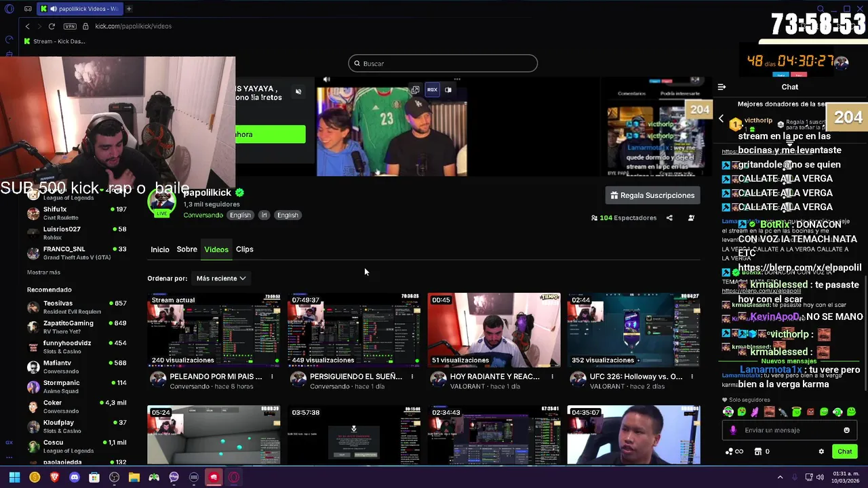Open Coscu League of Legends channel
Viewport: 868px width, 488px height.
click(x=77, y=446)
